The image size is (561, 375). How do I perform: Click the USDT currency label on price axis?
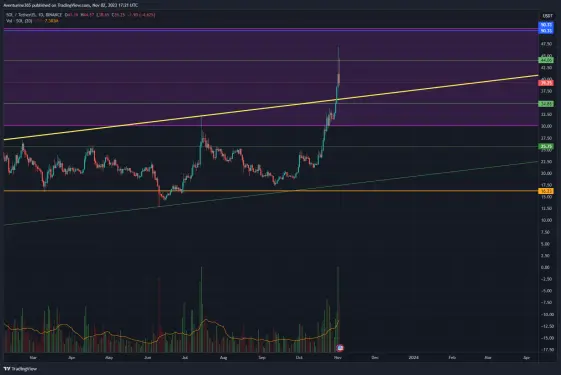pyautogui.click(x=547, y=16)
